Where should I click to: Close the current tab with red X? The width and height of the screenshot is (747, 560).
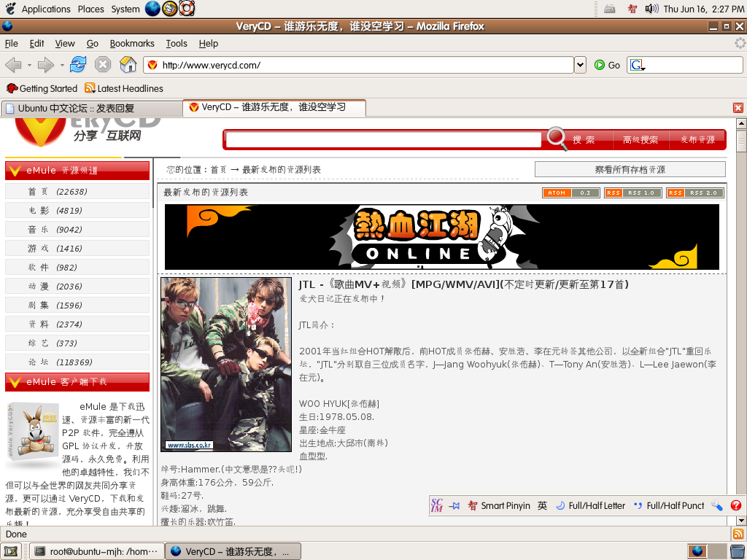tap(738, 108)
